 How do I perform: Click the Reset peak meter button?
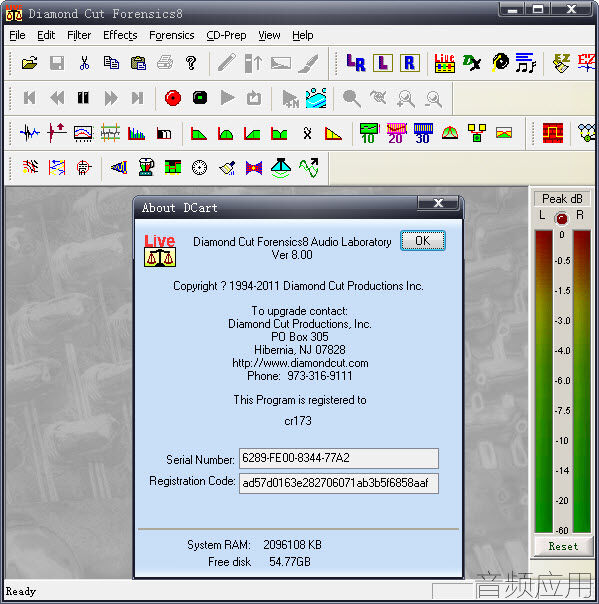coord(563,547)
